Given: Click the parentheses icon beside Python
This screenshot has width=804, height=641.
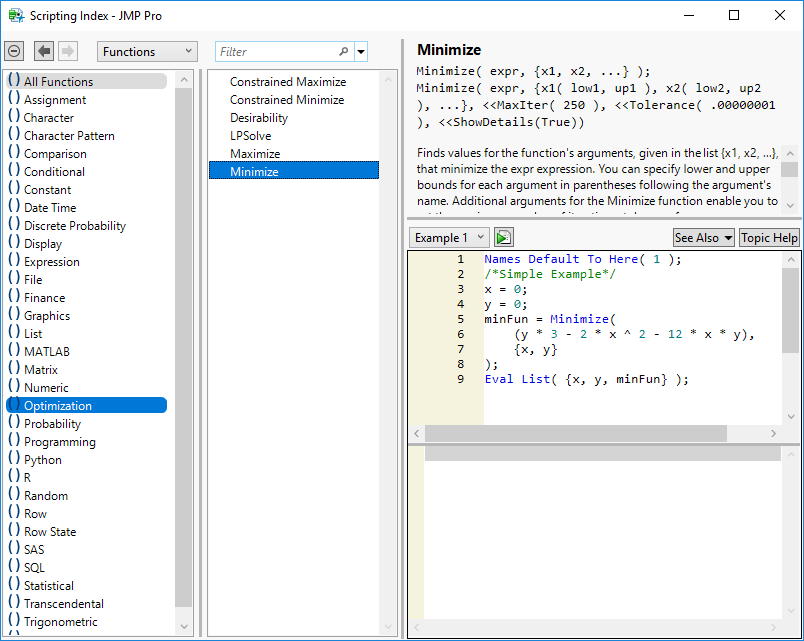Looking at the screenshot, I should click(14, 459).
